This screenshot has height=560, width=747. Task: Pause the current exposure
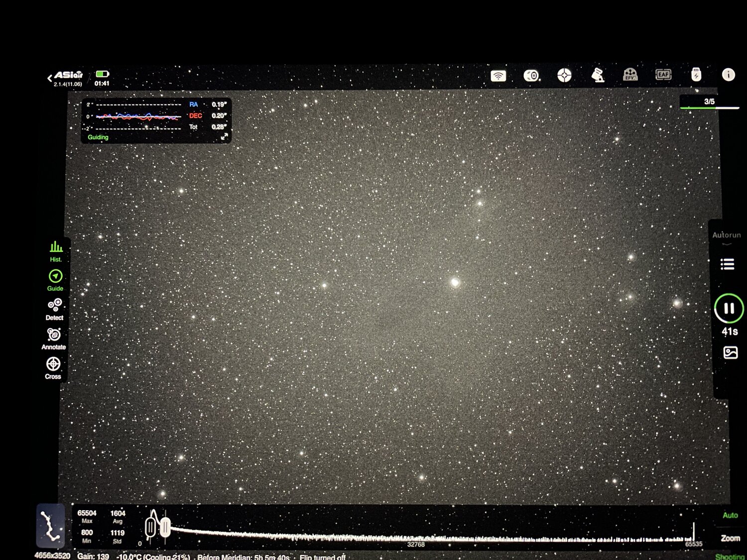(729, 309)
